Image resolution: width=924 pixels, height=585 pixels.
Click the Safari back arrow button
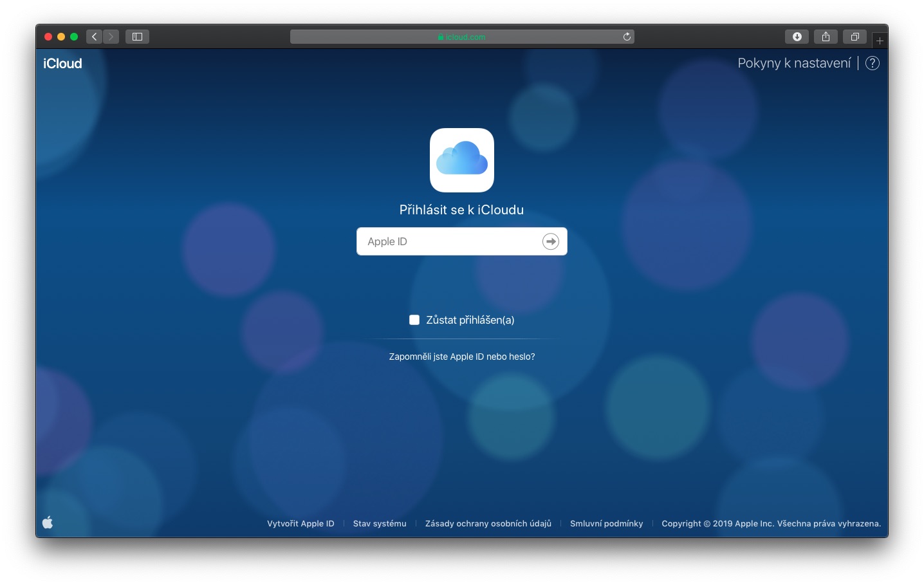pos(95,37)
